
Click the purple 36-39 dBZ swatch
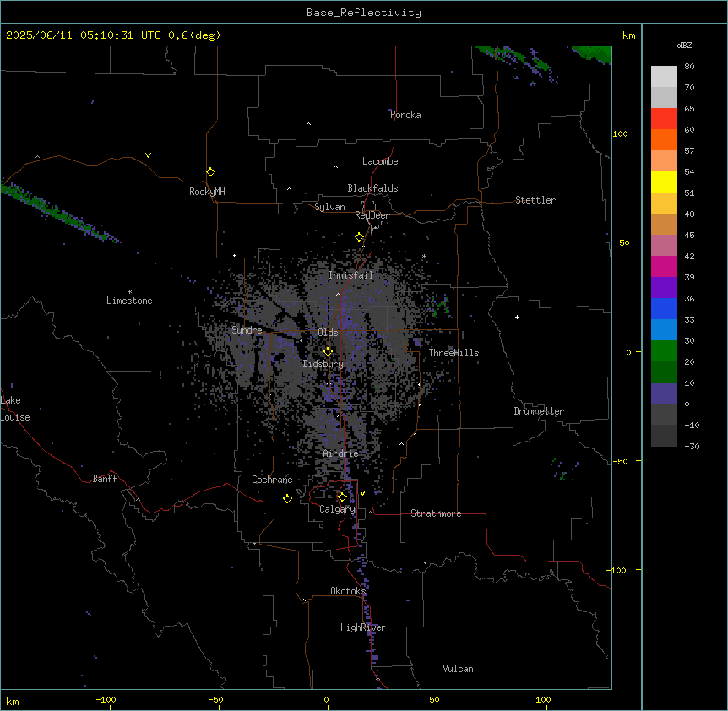tap(664, 288)
